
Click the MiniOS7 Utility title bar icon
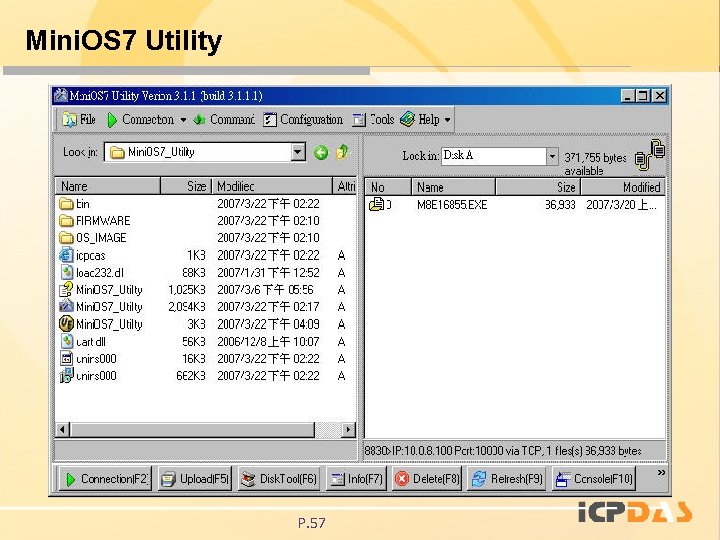tap(61, 95)
